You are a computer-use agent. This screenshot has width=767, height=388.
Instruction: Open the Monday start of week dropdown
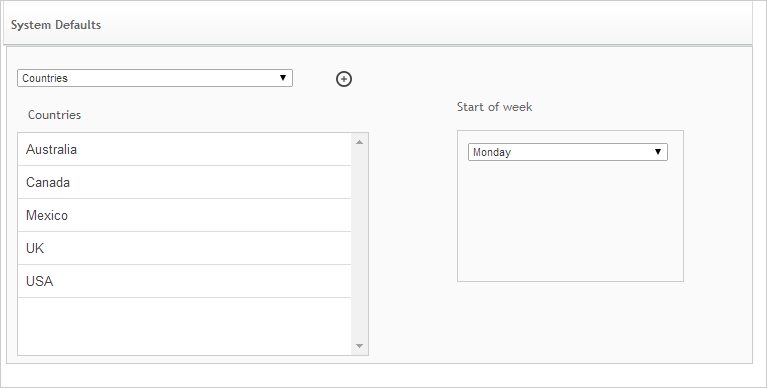pos(567,152)
